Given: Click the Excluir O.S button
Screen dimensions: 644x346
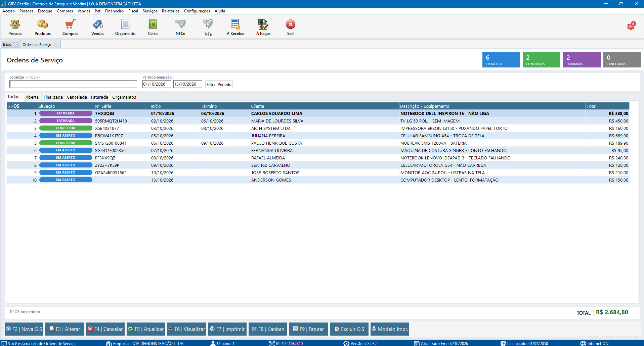Looking at the screenshot, I should coord(349,329).
